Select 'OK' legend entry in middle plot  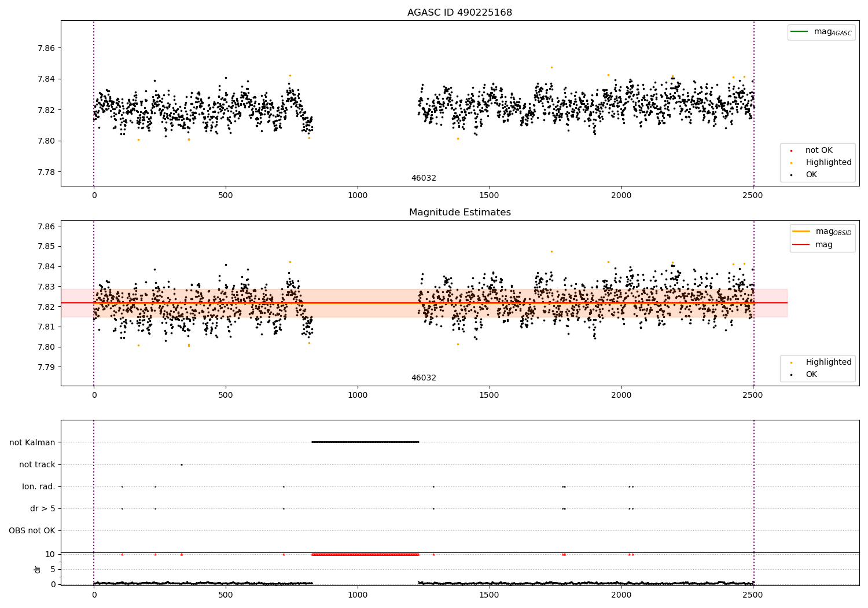pyautogui.click(x=811, y=375)
